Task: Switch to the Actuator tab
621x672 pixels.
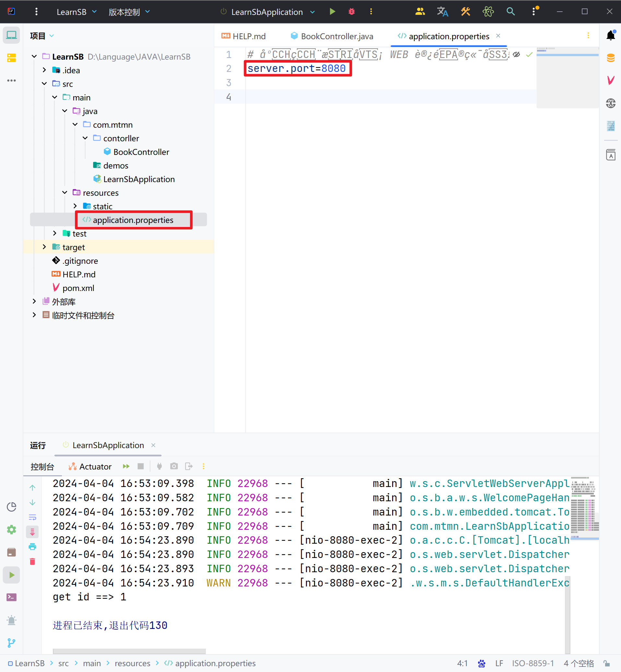Action: [x=90, y=466]
